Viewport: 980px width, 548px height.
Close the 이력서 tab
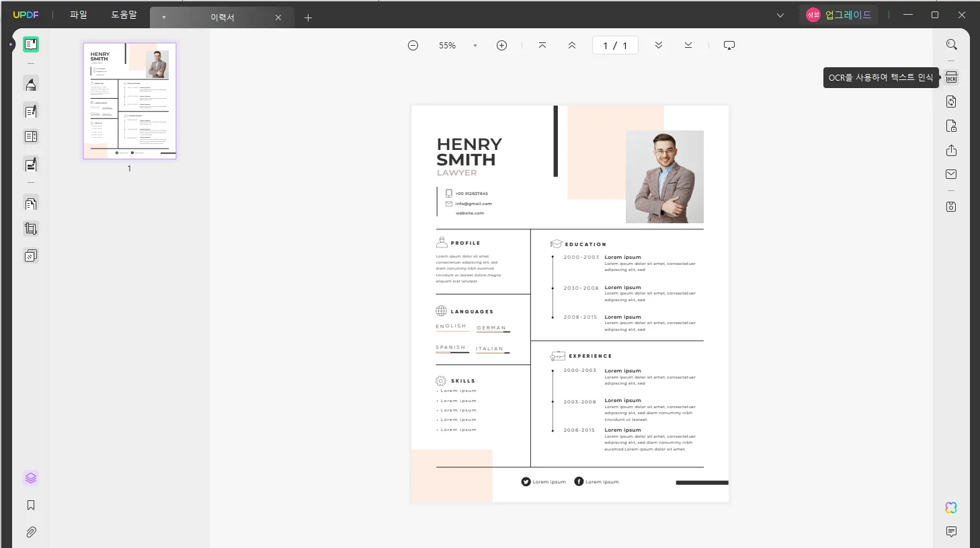point(278,17)
